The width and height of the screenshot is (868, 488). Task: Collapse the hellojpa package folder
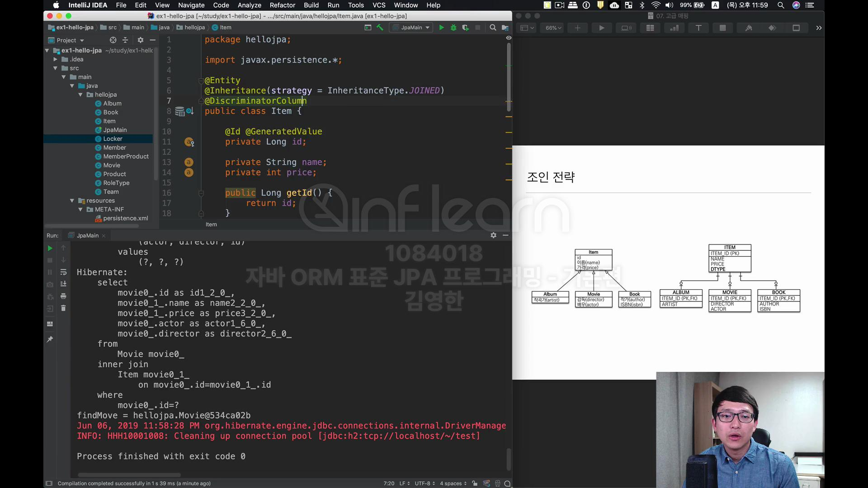point(80,95)
